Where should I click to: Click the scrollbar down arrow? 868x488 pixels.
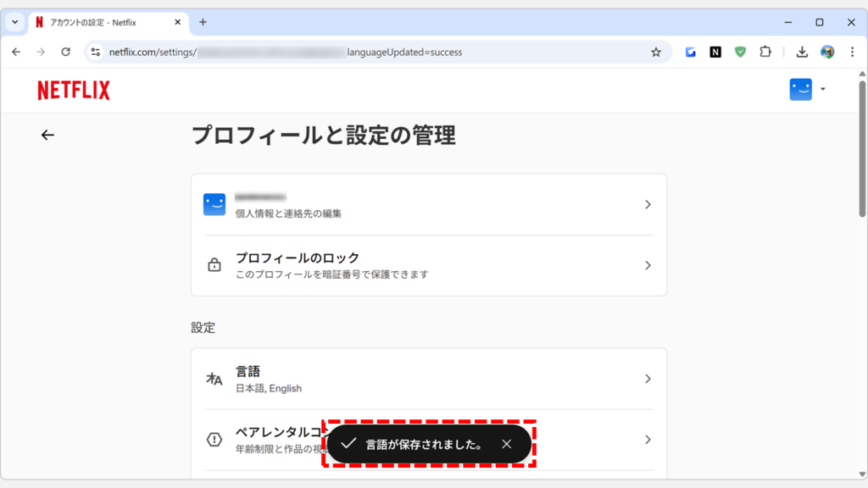[x=862, y=474]
